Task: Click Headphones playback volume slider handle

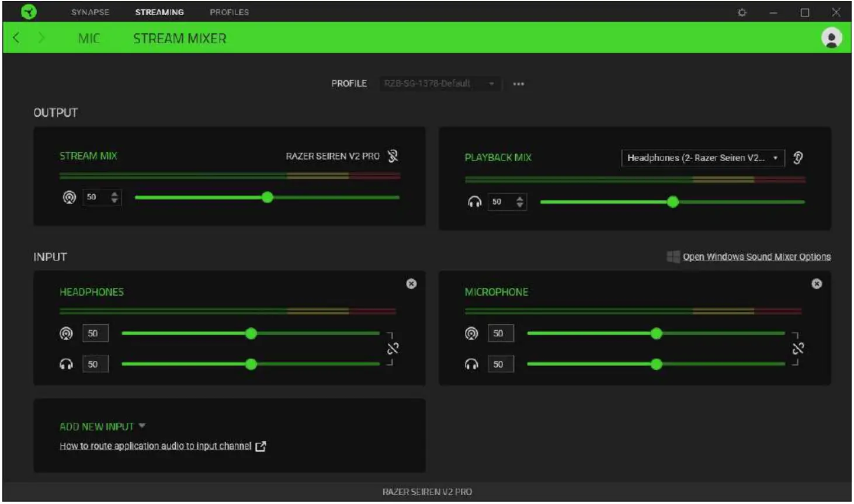Action: tap(251, 364)
